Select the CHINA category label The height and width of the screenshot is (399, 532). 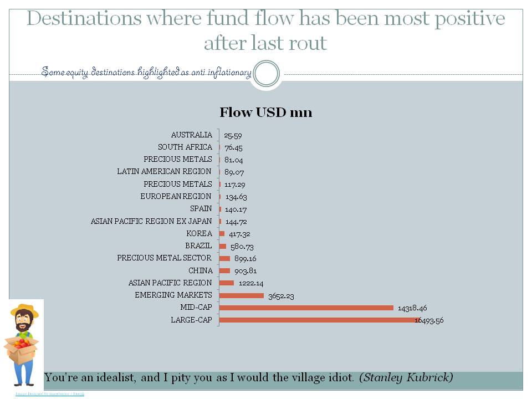(x=200, y=270)
